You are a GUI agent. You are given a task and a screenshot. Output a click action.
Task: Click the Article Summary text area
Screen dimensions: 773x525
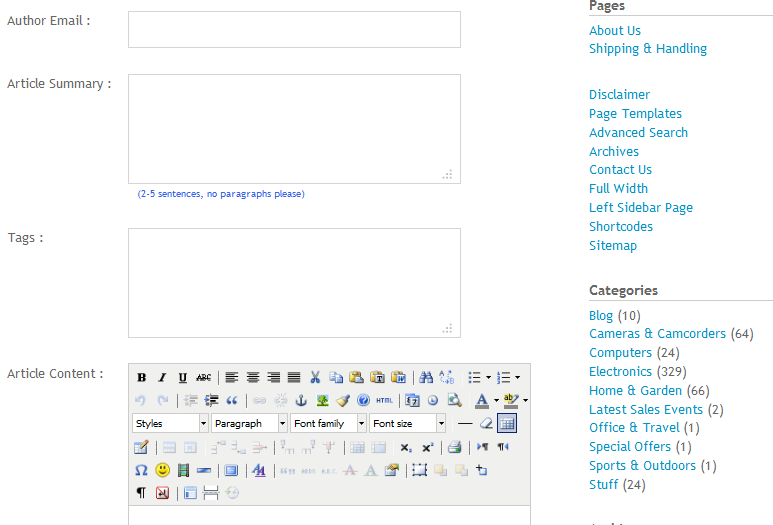coord(294,129)
